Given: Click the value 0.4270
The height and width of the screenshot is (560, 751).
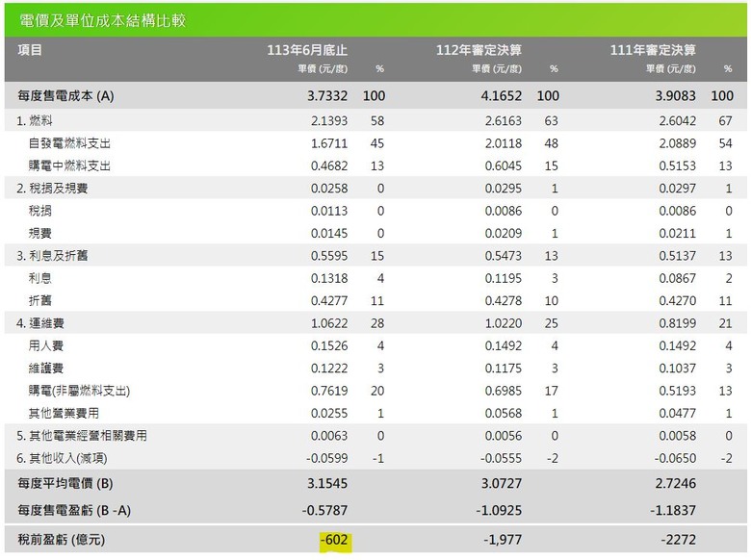Looking at the screenshot, I should 677,300.
